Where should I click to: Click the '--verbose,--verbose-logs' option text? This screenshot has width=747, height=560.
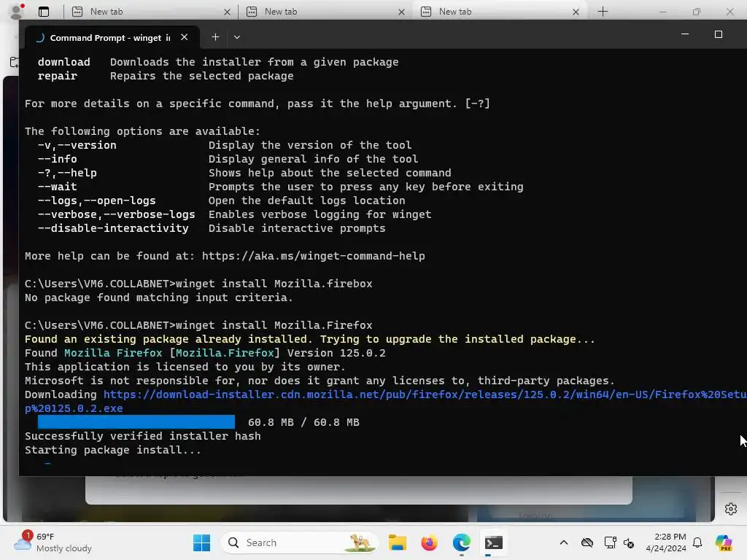tap(116, 215)
